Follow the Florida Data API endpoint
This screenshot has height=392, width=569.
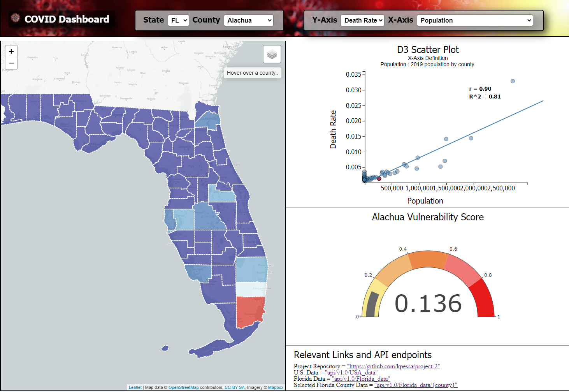361,379
